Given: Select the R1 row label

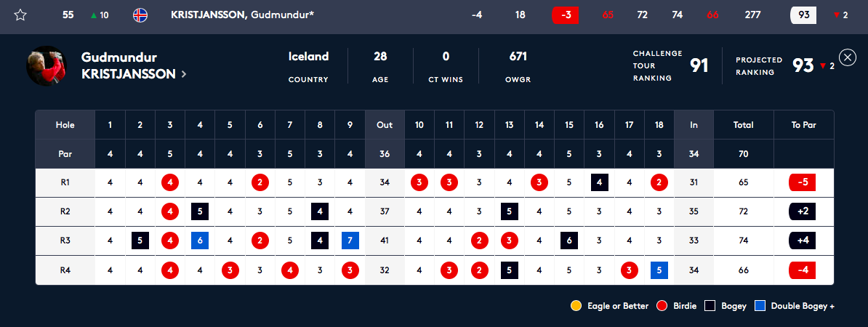Looking at the screenshot, I should coord(65,182).
